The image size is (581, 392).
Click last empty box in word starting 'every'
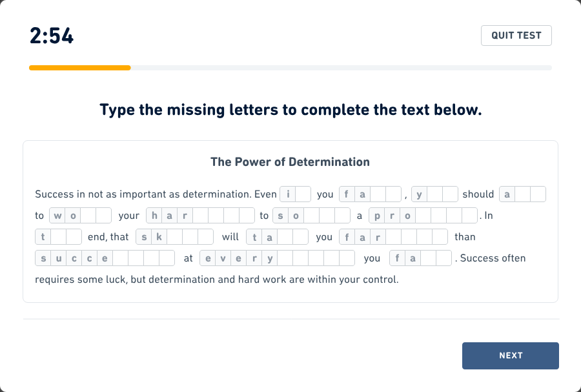(347, 258)
